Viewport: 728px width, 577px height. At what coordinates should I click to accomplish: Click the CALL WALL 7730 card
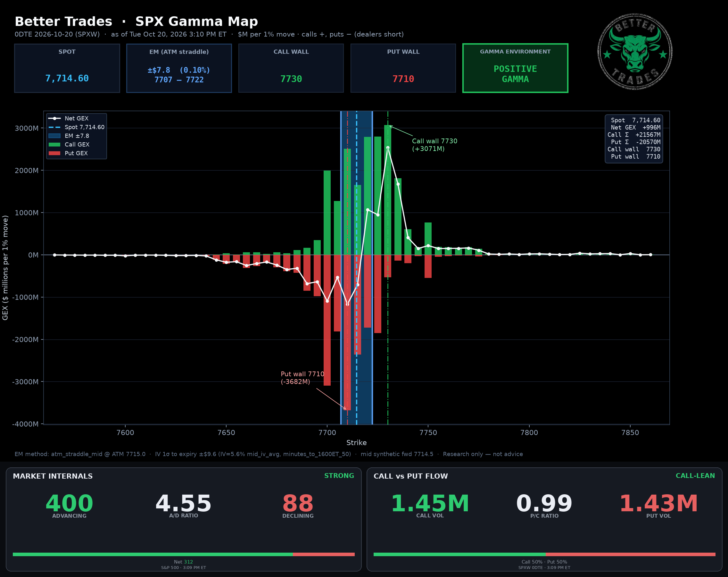pos(291,68)
